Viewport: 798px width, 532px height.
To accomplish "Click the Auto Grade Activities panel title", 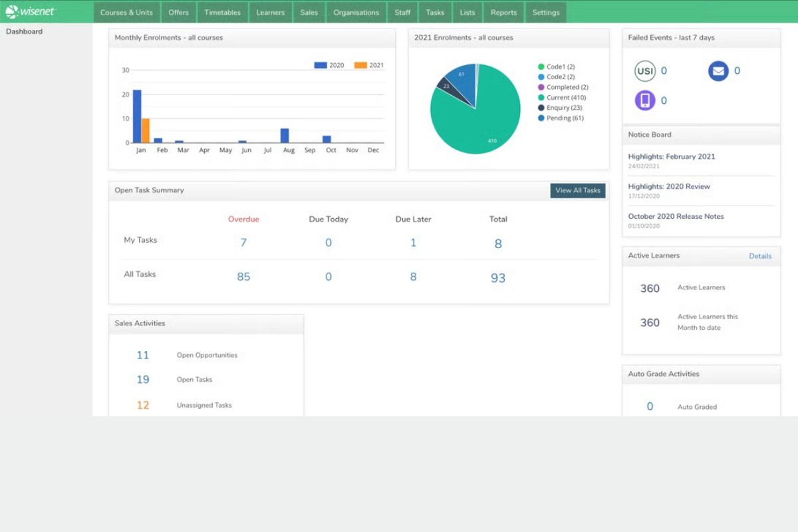I will click(x=664, y=374).
